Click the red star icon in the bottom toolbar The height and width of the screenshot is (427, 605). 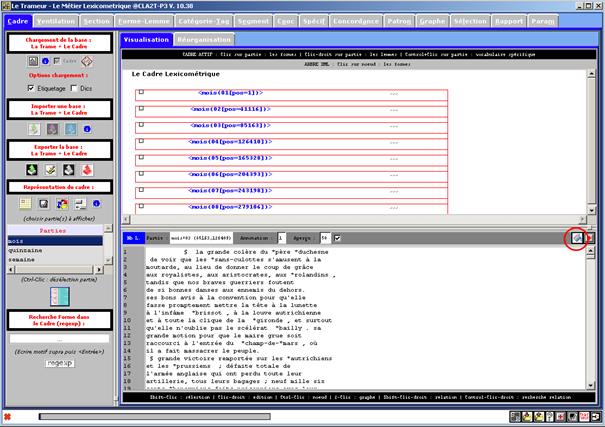pos(561,417)
